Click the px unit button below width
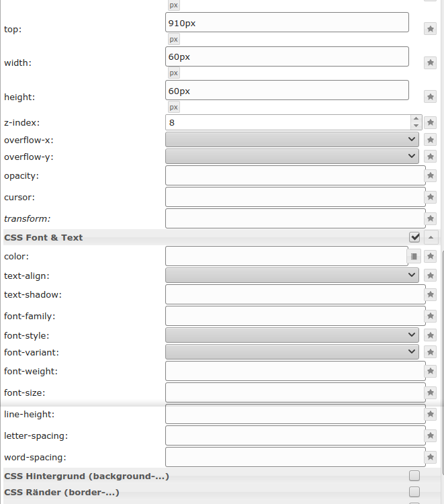The height and width of the screenshot is (504, 444). (173, 73)
